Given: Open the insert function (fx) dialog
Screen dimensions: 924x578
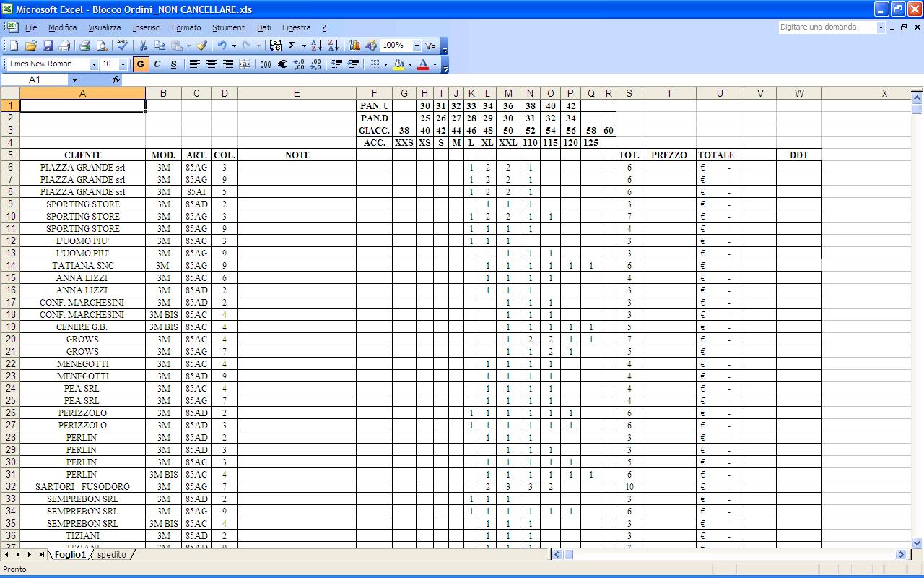Looking at the screenshot, I should click(116, 79).
